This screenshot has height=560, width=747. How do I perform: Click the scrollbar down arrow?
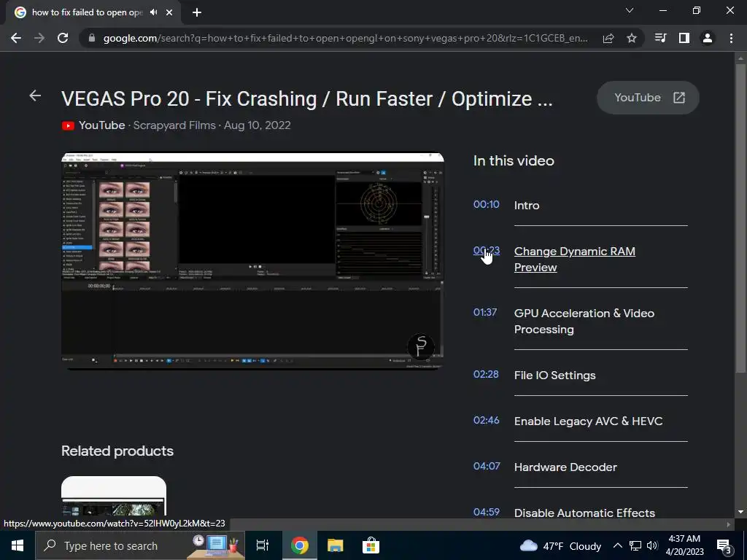click(740, 512)
